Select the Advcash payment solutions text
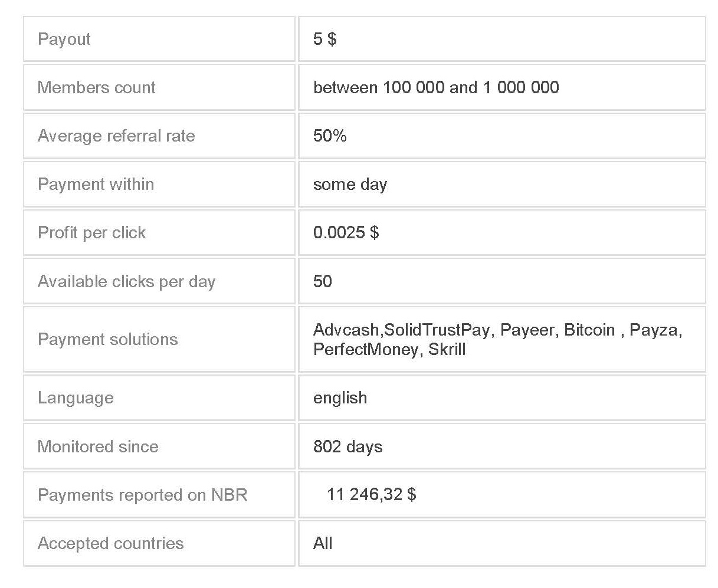 click(x=497, y=339)
